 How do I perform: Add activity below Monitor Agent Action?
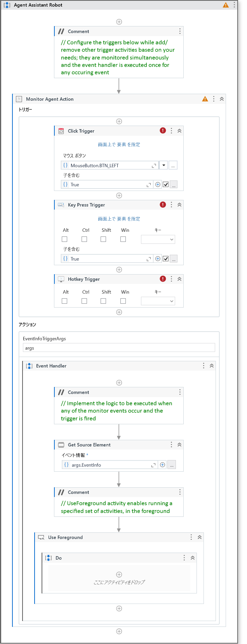coord(119,631)
